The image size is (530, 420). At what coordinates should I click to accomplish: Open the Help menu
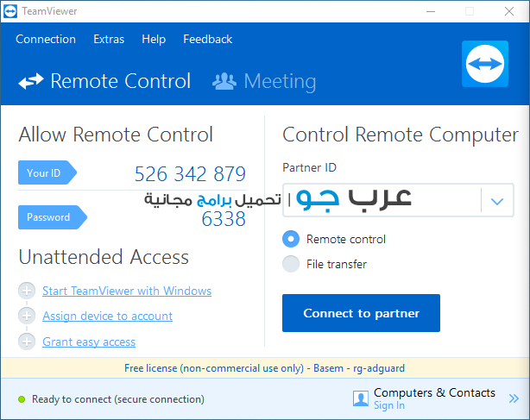click(x=154, y=39)
